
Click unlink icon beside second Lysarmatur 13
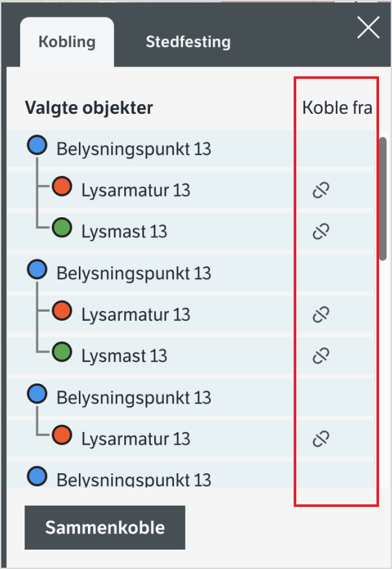click(321, 314)
